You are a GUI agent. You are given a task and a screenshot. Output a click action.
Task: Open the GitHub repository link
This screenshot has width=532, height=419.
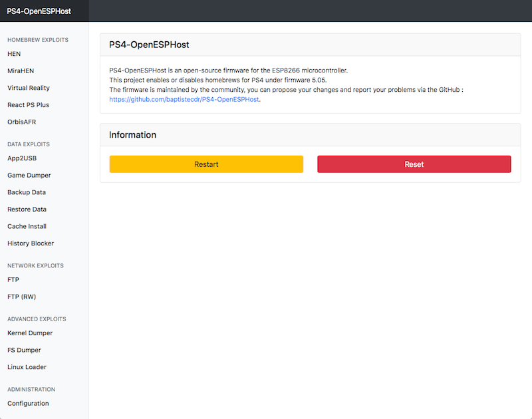[184, 99]
